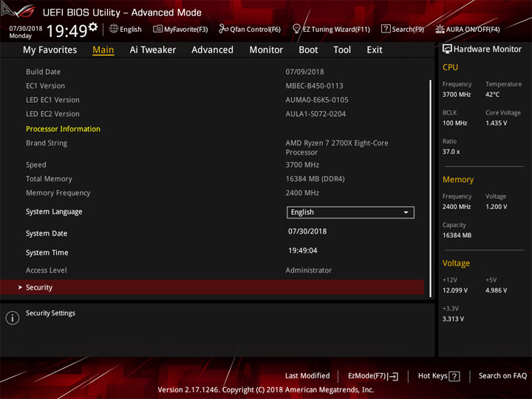Image resolution: width=532 pixels, height=399 pixels.
Task: Toggle AURA ON/OFF(F4)
Action: (468, 29)
